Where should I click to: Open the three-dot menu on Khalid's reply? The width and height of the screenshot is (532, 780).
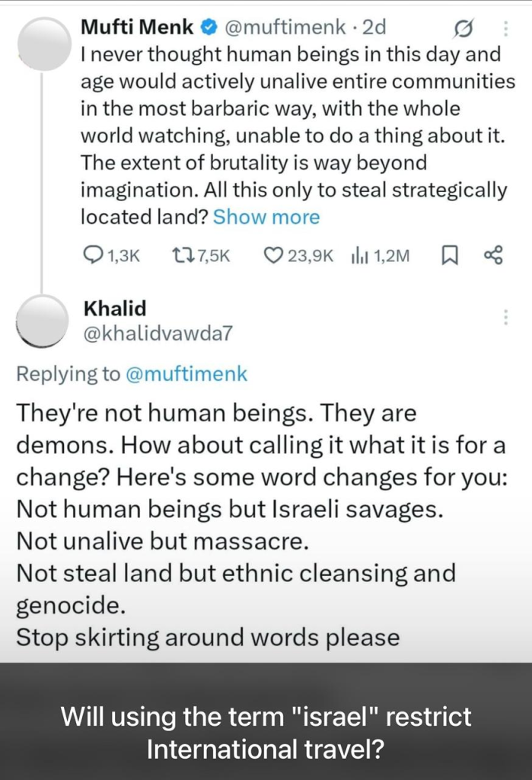(x=505, y=318)
